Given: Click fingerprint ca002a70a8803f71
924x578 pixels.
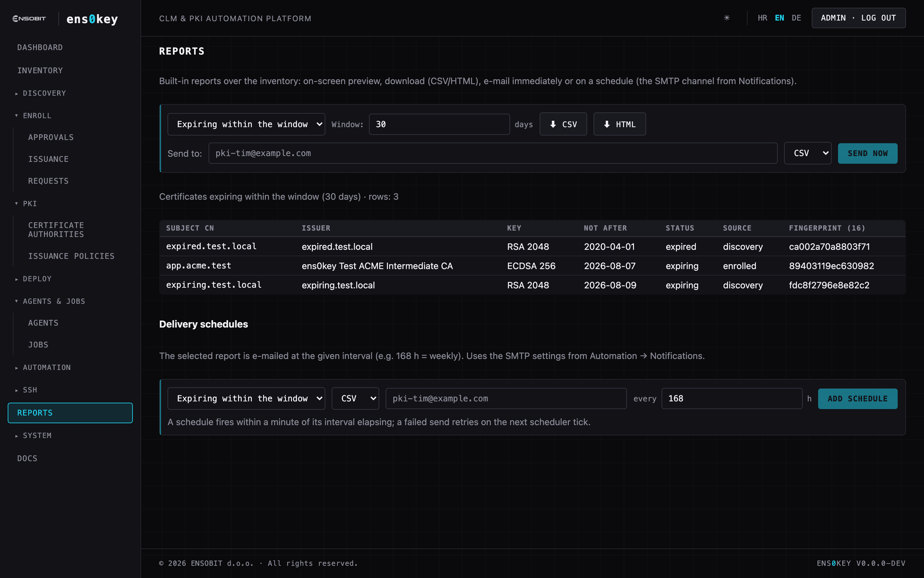Looking at the screenshot, I should coord(829,247).
